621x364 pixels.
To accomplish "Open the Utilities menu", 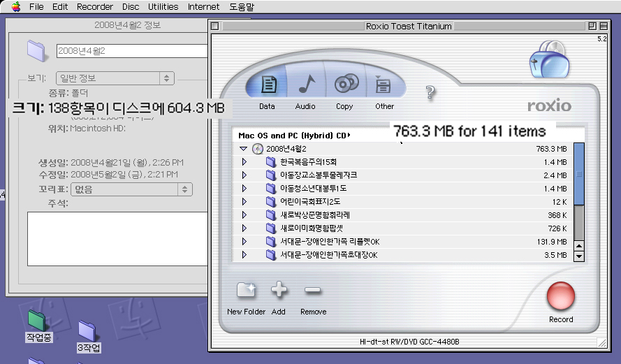I will tap(163, 6).
